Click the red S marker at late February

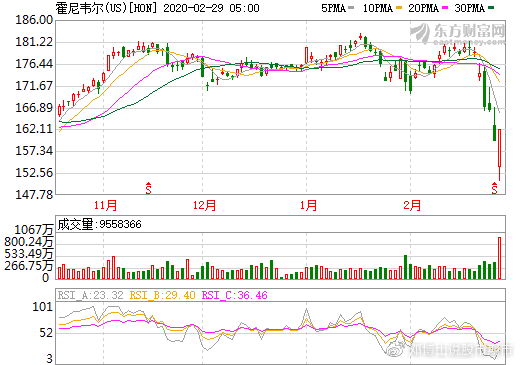(x=494, y=188)
